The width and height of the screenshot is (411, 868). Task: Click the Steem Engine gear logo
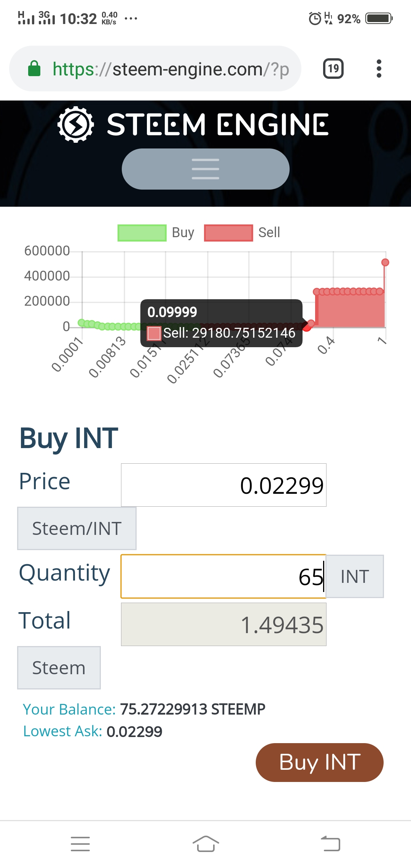point(75,124)
